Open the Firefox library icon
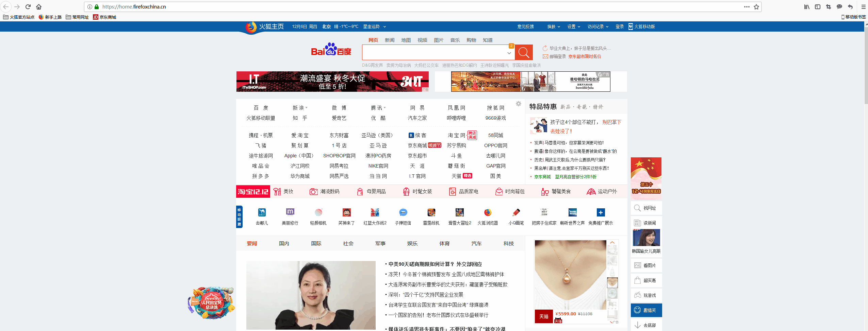This screenshot has width=868, height=331. (807, 7)
